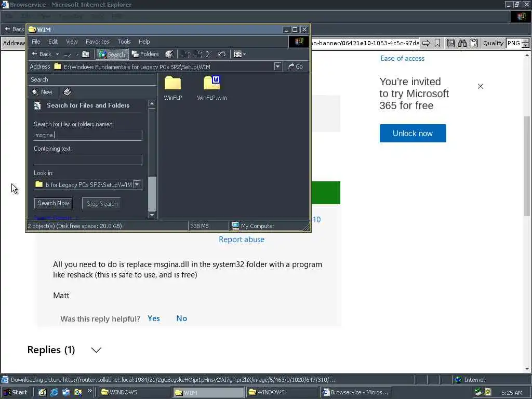The height and width of the screenshot is (399, 532).
Task: Toggle the Folders pane button
Action: [145, 54]
